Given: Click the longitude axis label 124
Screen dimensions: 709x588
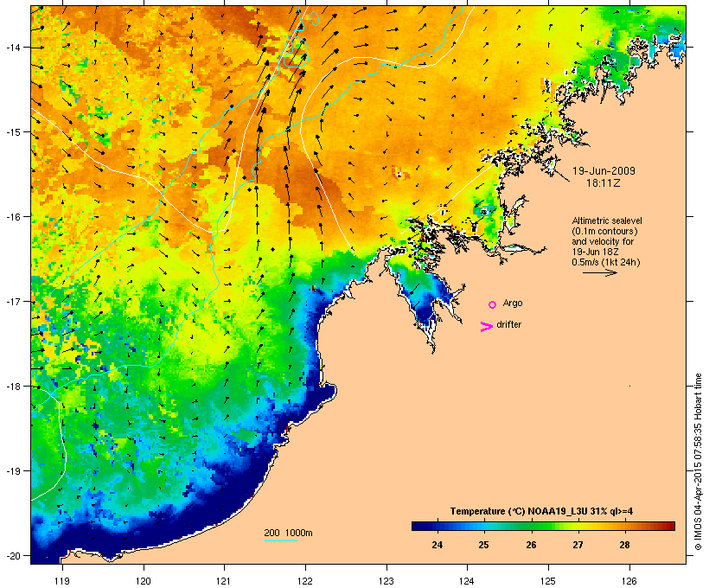Looking at the screenshot, I should (x=467, y=581).
